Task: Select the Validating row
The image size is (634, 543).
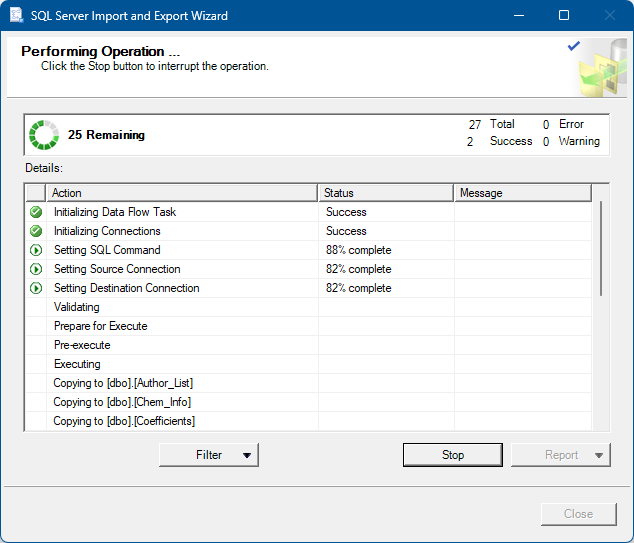Action: click(309, 307)
